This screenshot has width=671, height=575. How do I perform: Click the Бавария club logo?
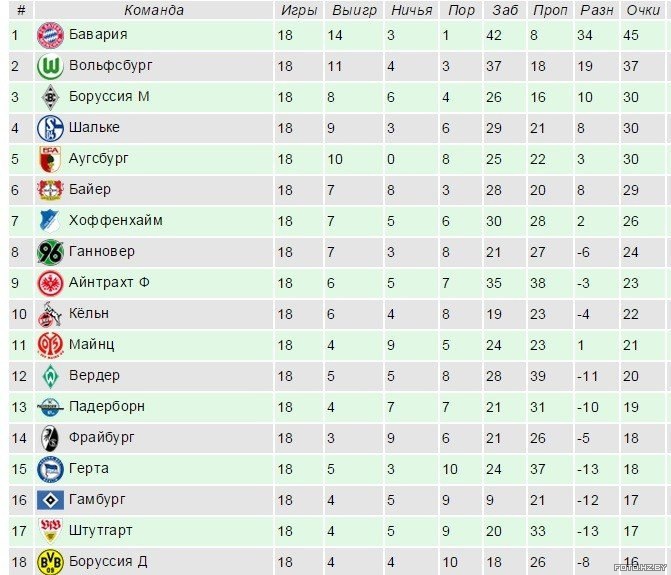pyautogui.click(x=50, y=35)
